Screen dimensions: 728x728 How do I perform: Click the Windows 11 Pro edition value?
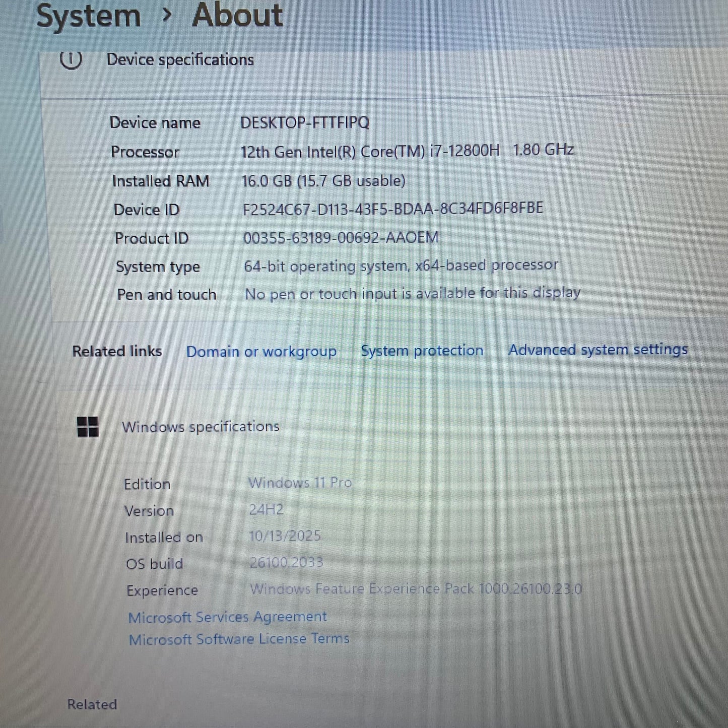[x=300, y=482]
